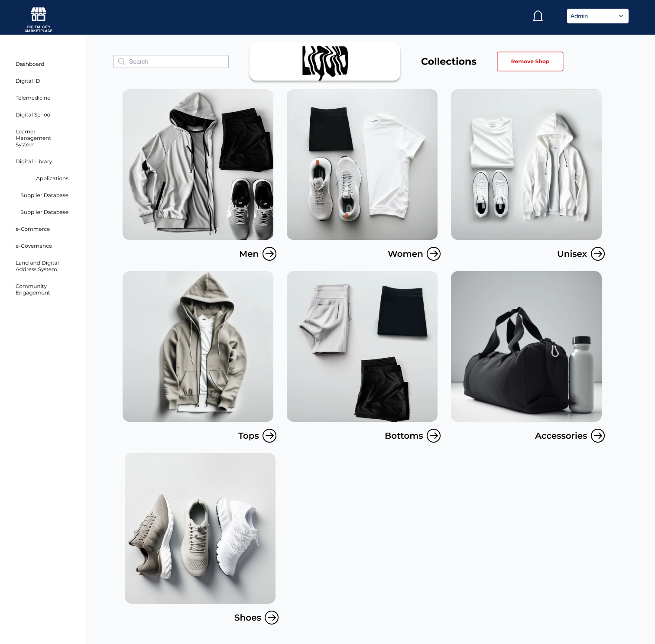Click the arrow icon next to Women
Image resolution: width=655 pixels, height=644 pixels.
point(434,254)
